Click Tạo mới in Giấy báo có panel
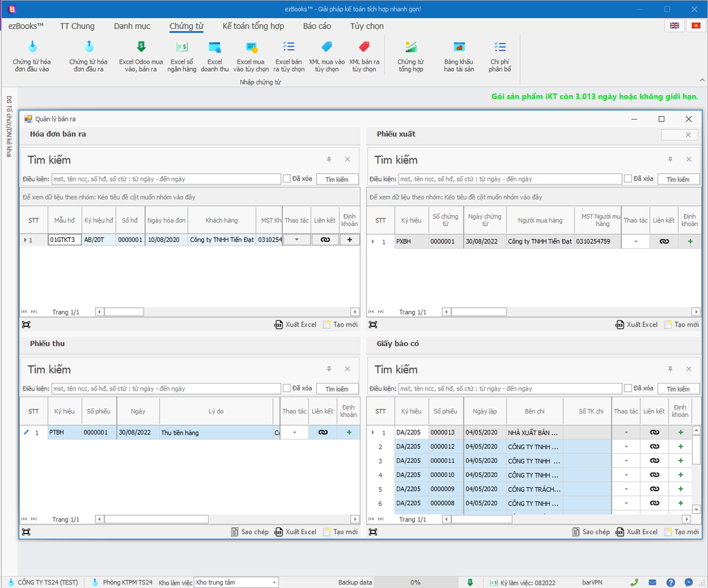The image size is (708, 588). 684,532
